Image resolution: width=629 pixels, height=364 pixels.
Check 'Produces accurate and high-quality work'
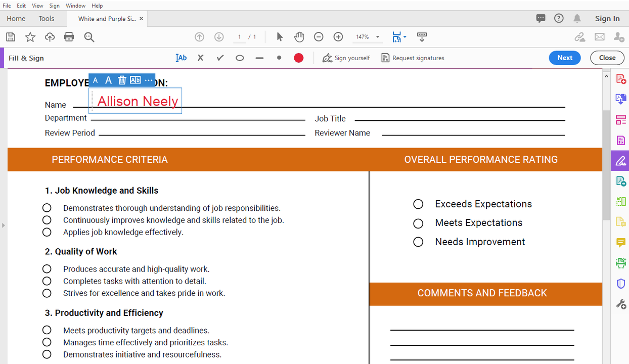47,268
